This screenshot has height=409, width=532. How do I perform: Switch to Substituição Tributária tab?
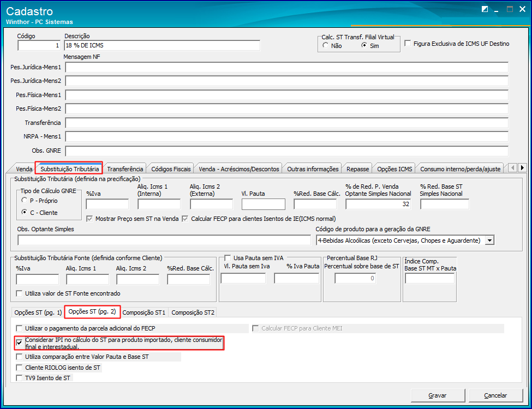(x=69, y=169)
